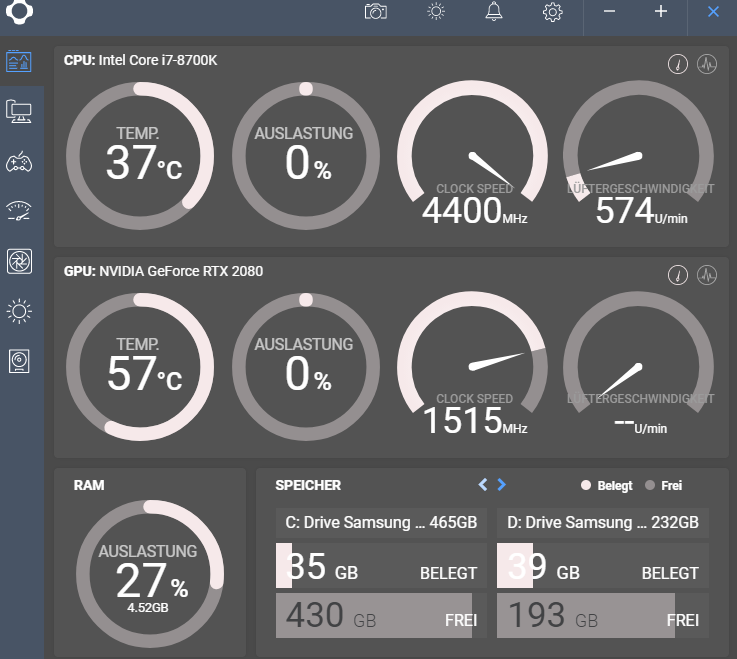This screenshot has height=659, width=737.
Task: Open settings gear in the top bar
Action: [x=553, y=12]
